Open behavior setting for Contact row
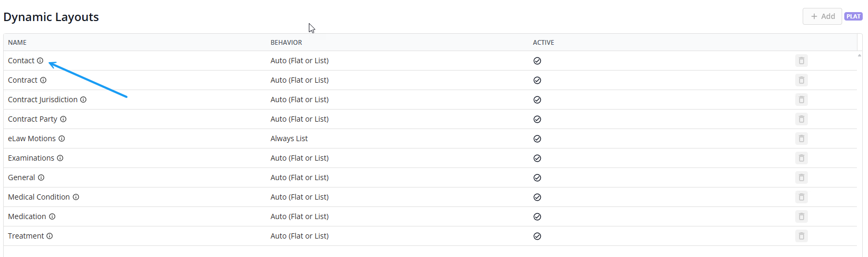868x257 pixels. coord(299,61)
